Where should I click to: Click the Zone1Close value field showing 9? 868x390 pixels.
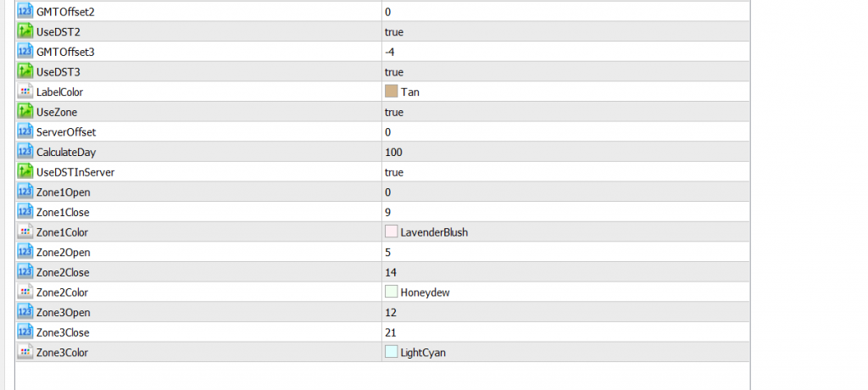(x=565, y=212)
